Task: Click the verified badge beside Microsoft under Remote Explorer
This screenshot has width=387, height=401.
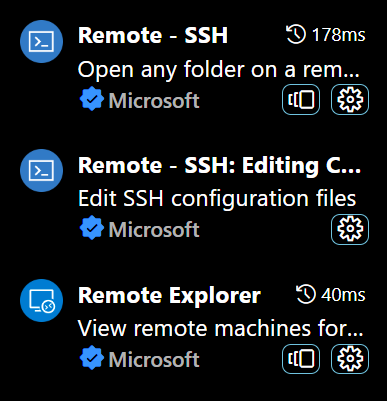Action: point(91,358)
